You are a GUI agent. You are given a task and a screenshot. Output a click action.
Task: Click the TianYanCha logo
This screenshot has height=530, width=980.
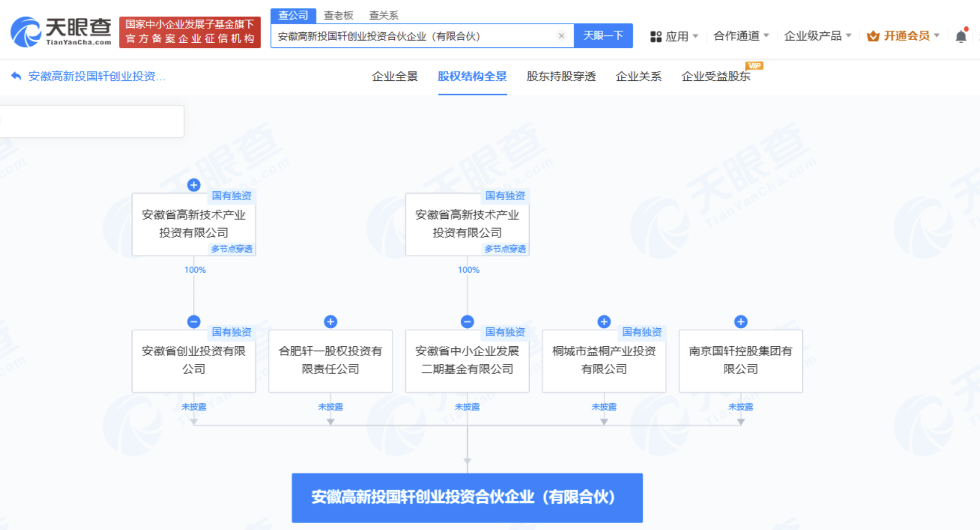click(61, 32)
